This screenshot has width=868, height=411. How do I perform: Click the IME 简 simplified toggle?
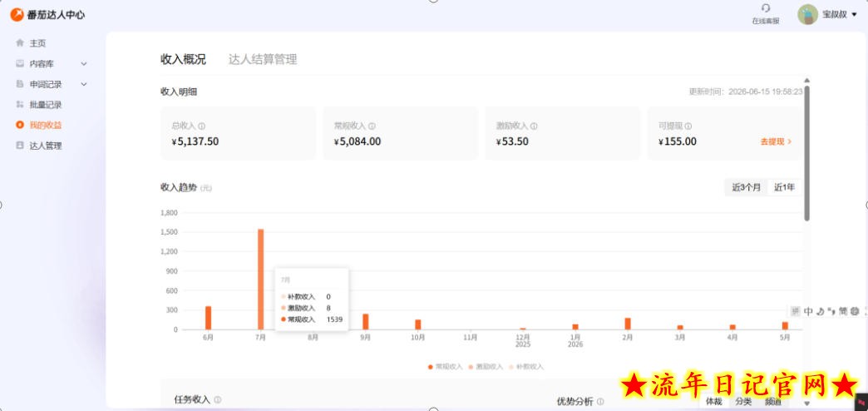click(x=842, y=311)
